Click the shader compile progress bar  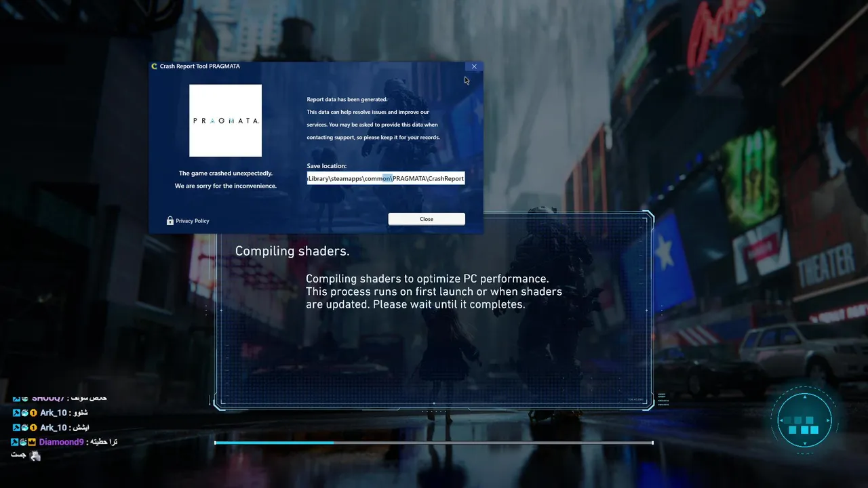[x=434, y=443]
